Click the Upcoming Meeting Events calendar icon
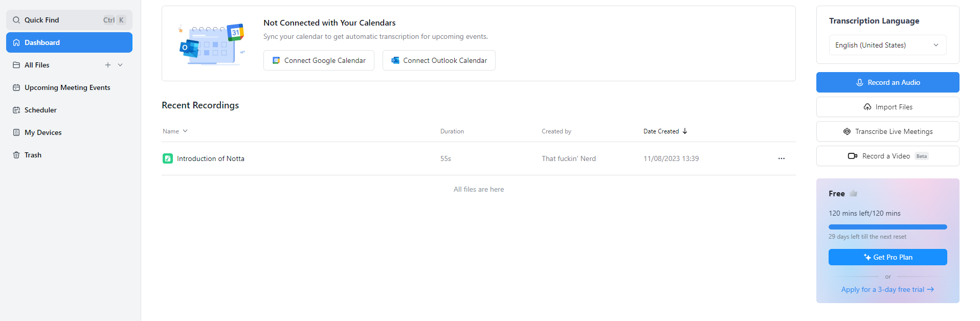 [16, 87]
